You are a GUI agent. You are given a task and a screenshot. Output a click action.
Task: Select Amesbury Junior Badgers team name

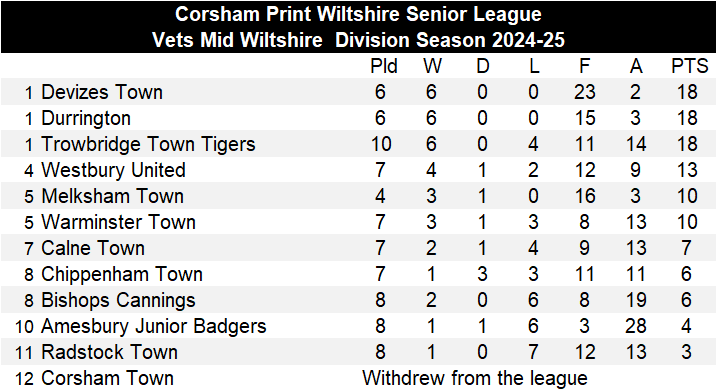click(x=153, y=327)
